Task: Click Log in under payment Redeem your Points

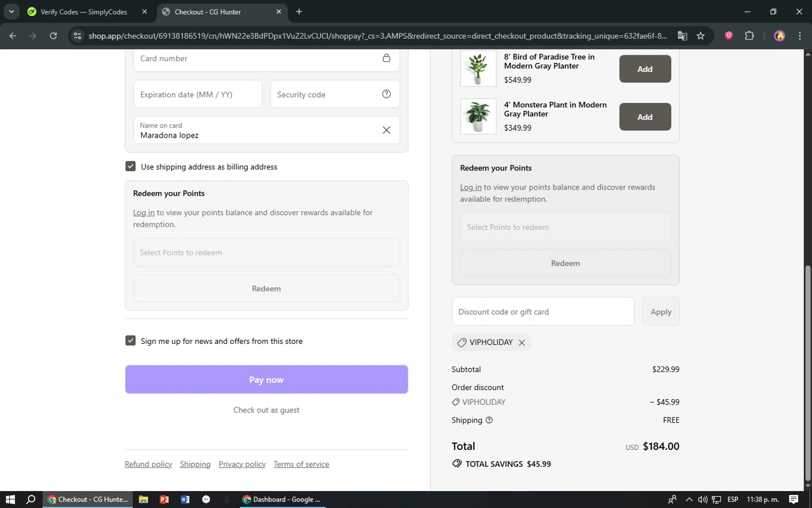Action: point(143,213)
